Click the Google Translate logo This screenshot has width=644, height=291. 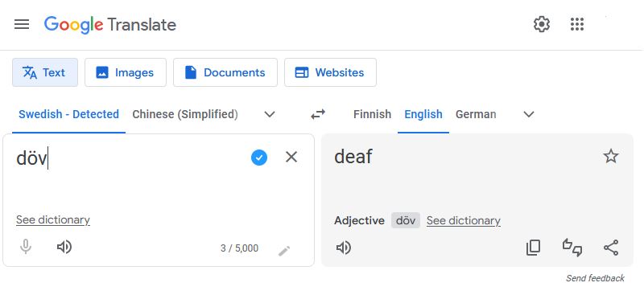[x=110, y=25]
